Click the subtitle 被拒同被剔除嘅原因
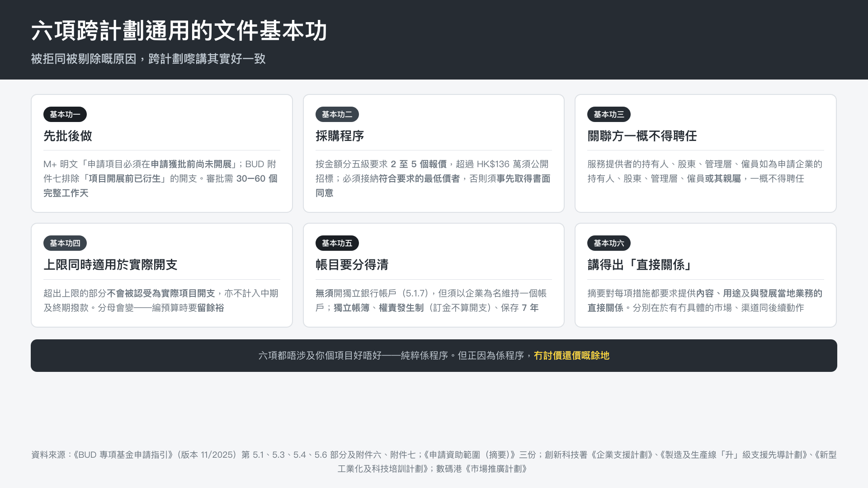The height and width of the screenshot is (488, 868). point(84,59)
